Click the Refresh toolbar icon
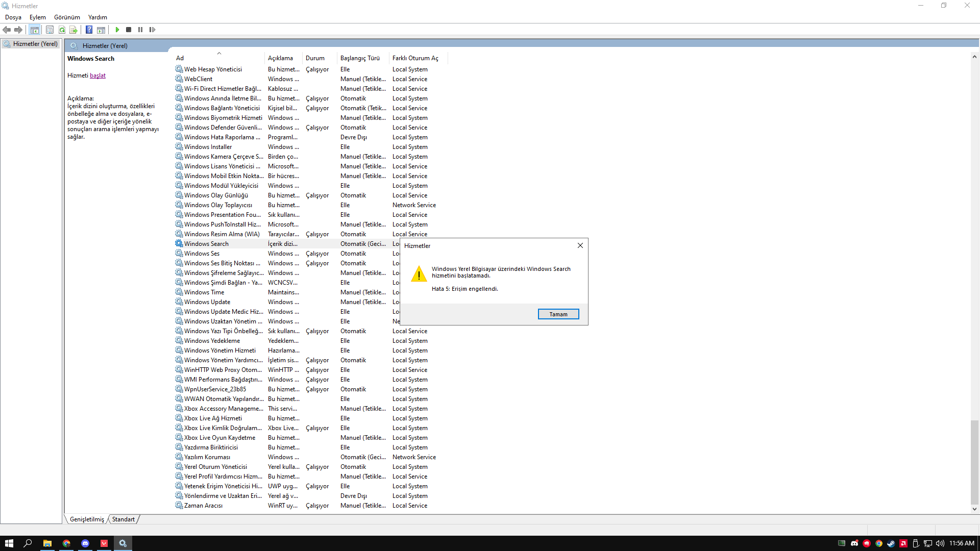980x551 pixels. [62, 30]
